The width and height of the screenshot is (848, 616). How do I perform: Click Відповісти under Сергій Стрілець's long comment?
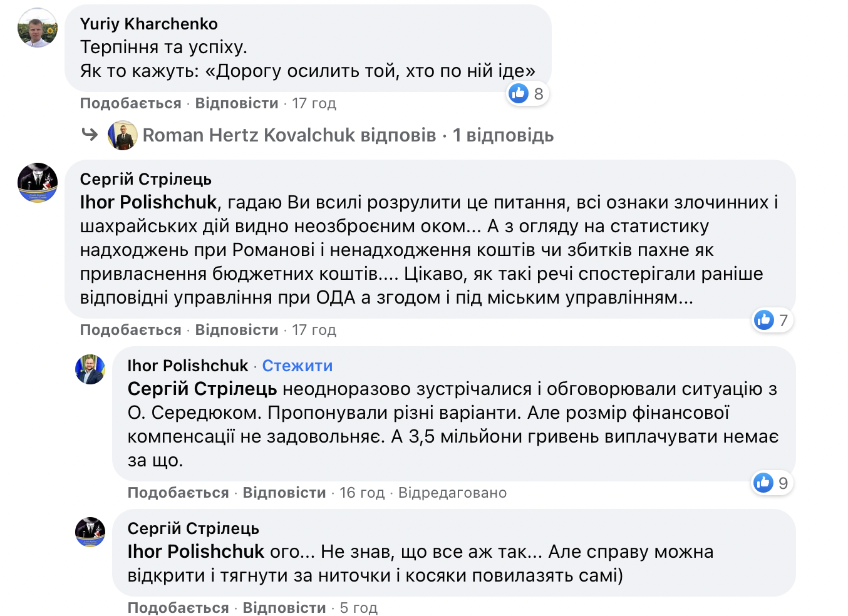pyautogui.click(x=237, y=330)
